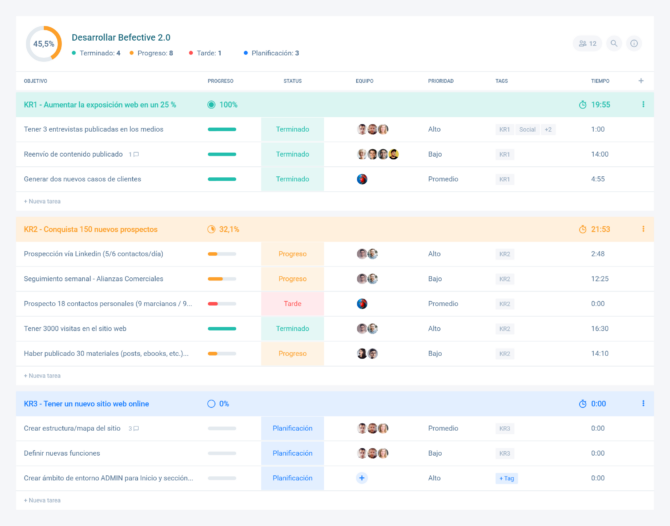
Task: Open the info icon at top right
Action: coord(634,43)
